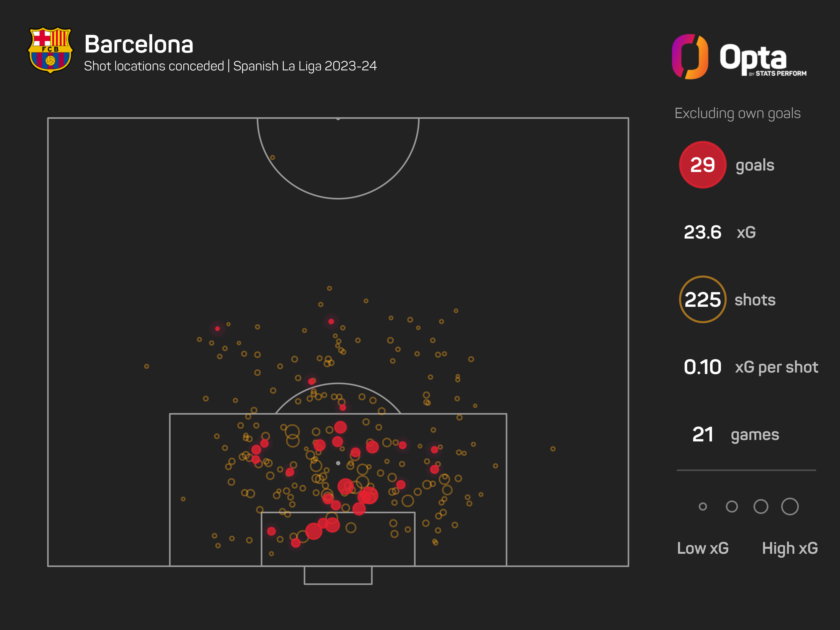Click the red 29 goals circle
The height and width of the screenshot is (630, 840).
702,165
